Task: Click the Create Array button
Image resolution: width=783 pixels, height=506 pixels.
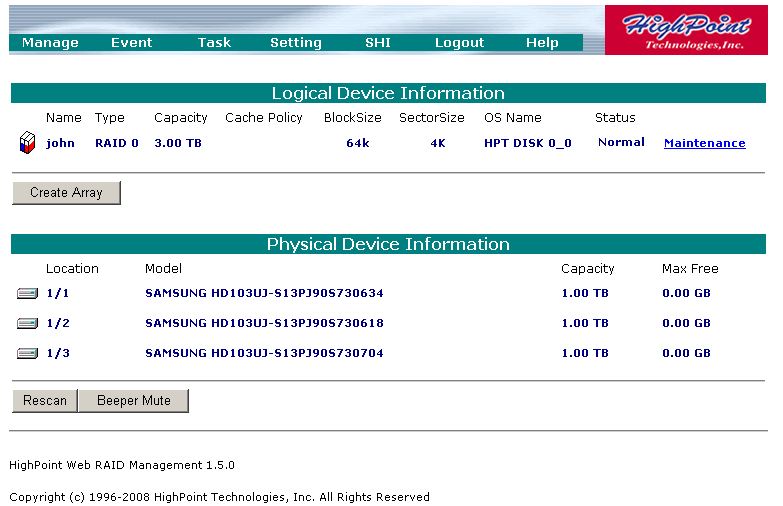Action: [66, 192]
